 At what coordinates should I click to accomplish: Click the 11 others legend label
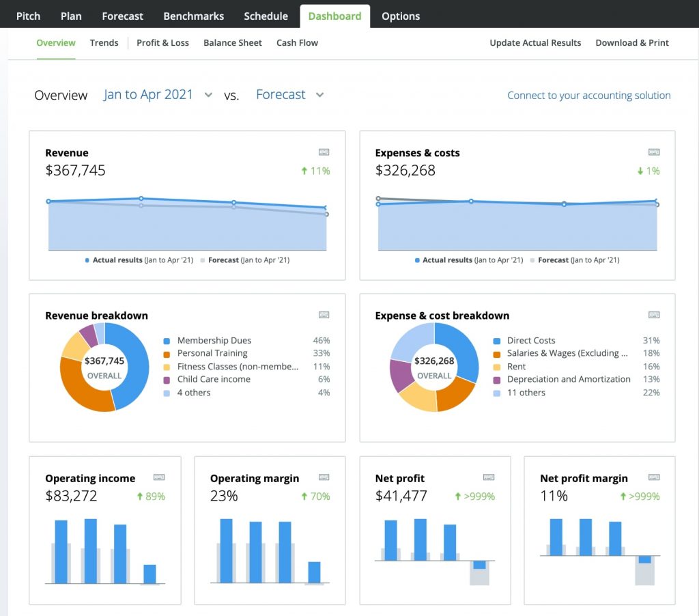click(x=526, y=393)
